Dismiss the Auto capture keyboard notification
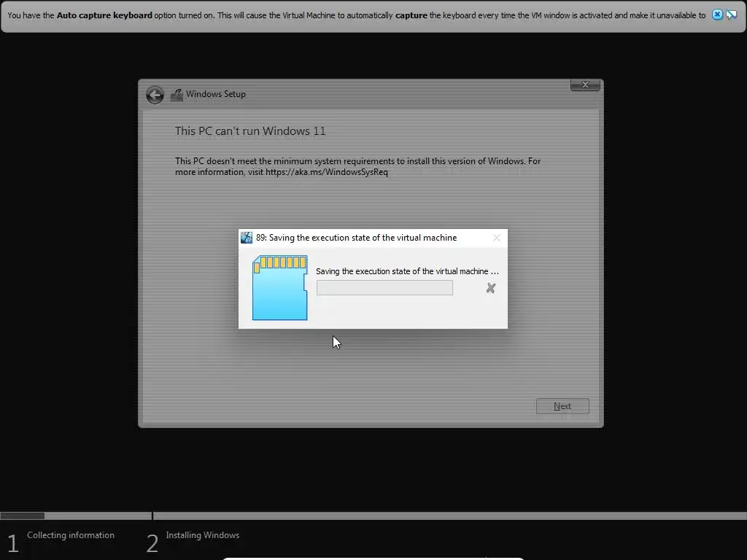747x560 pixels. coord(717,15)
